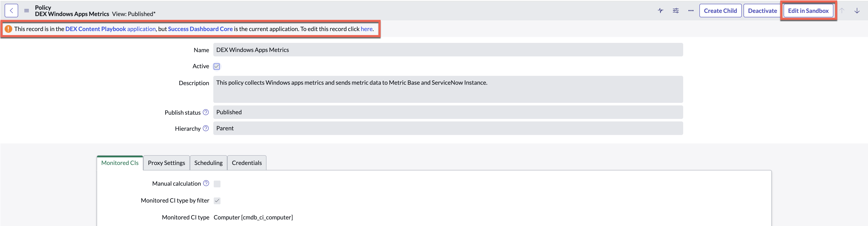Image resolution: width=868 pixels, height=226 pixels.
Task: Toggle the Active checkbox
Action: [x=217, y=67]
